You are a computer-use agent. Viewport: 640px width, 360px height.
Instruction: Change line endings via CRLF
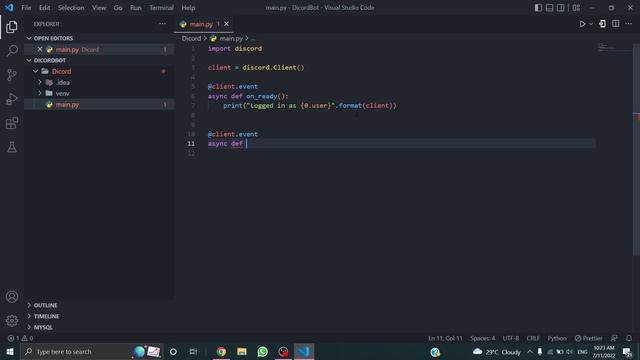point(533,338)
